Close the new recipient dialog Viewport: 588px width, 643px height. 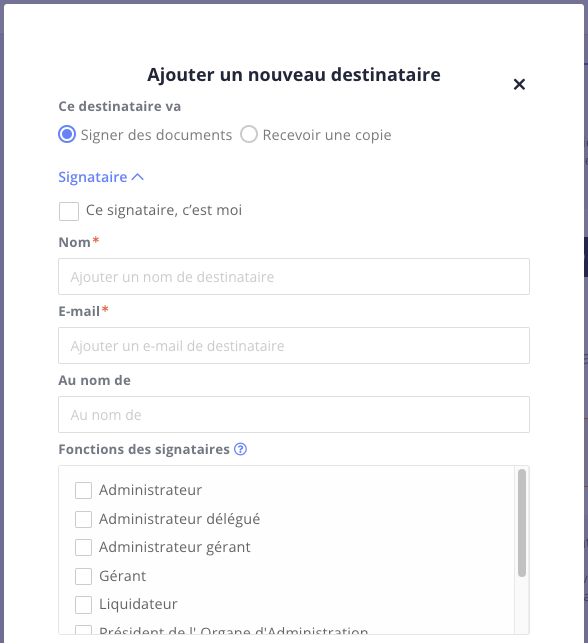519,84
